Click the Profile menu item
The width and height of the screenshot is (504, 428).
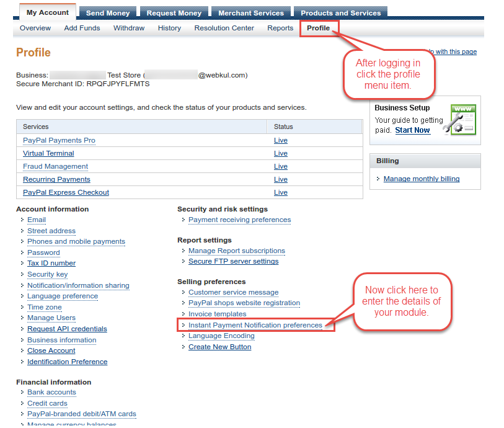(318, 29)
